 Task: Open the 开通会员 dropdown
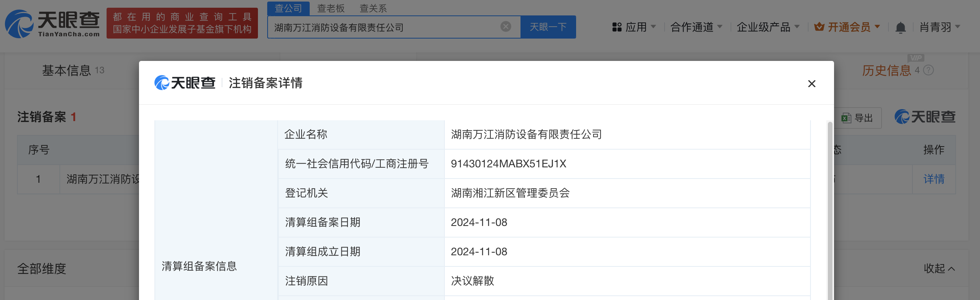click(x=847, y=27)
